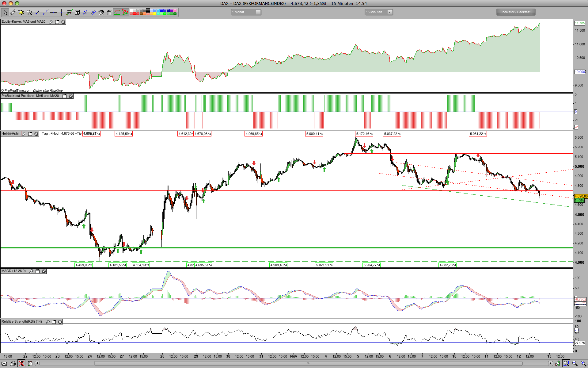The height and width of the screenshot is (368, 588).
Task: Open Equity-Kurve panel wrench settings
Action: click(x=51, y=22)
